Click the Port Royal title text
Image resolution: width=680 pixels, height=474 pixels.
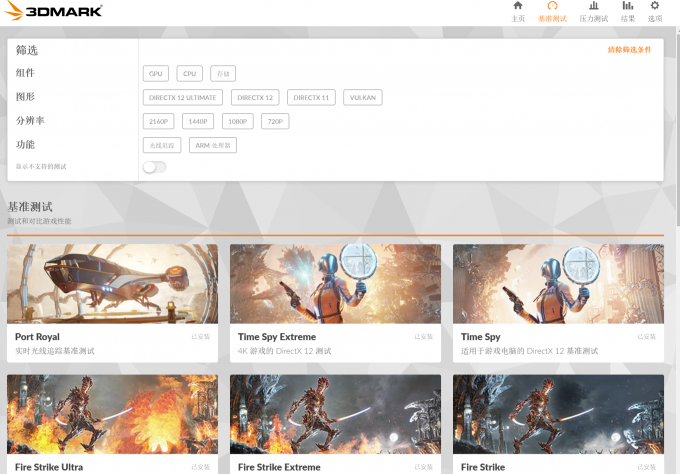(x=37, y=337)
